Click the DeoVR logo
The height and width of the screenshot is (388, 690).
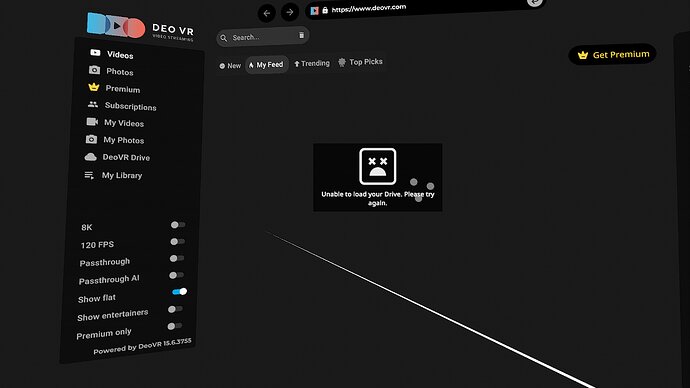click(140, 27)
